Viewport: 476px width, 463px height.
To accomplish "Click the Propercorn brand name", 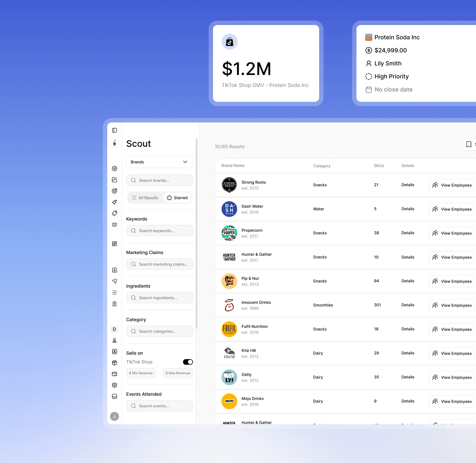I will pos(252,230).
